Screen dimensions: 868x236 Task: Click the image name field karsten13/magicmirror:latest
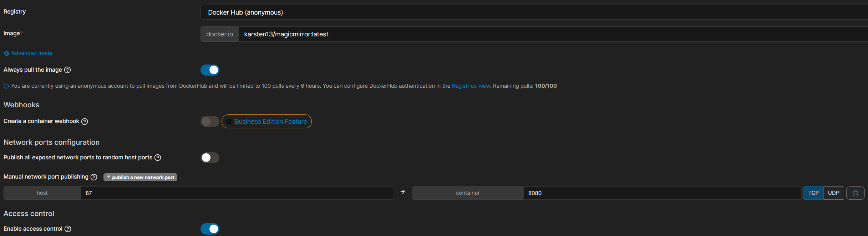553,34
